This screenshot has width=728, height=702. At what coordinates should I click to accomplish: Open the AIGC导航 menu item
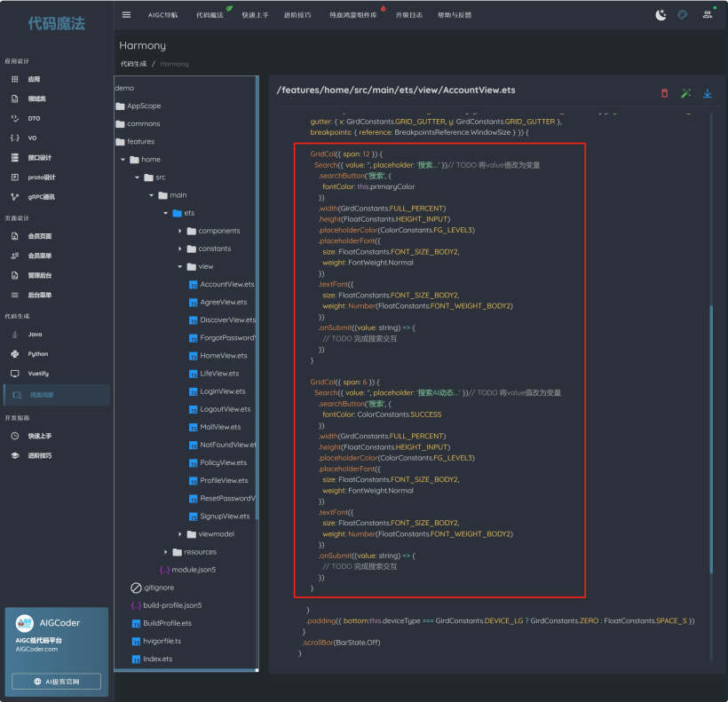coord(162,15)
